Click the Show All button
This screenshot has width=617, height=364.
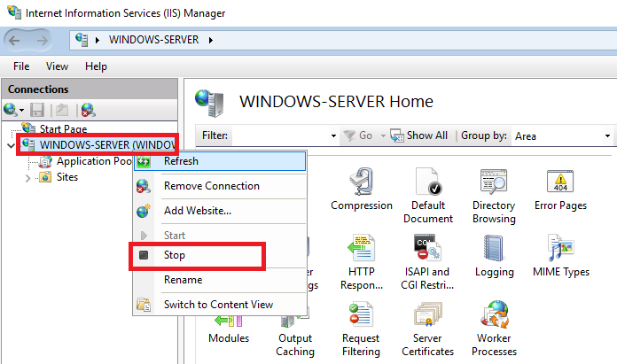419,136
